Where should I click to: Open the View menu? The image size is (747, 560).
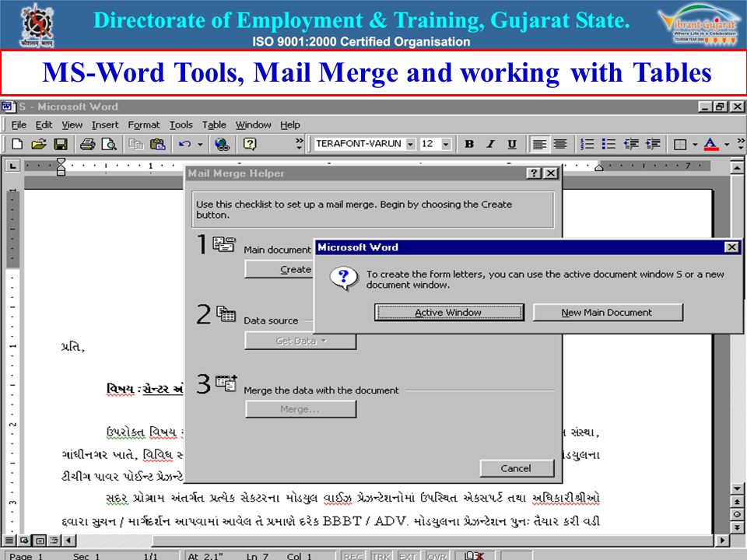coord(72,124)
